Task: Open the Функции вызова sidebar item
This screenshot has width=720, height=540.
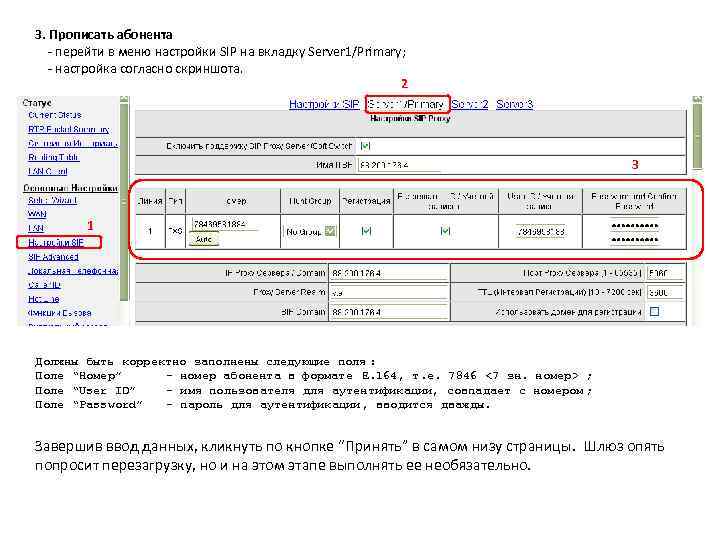Action: tap(59, 313)
